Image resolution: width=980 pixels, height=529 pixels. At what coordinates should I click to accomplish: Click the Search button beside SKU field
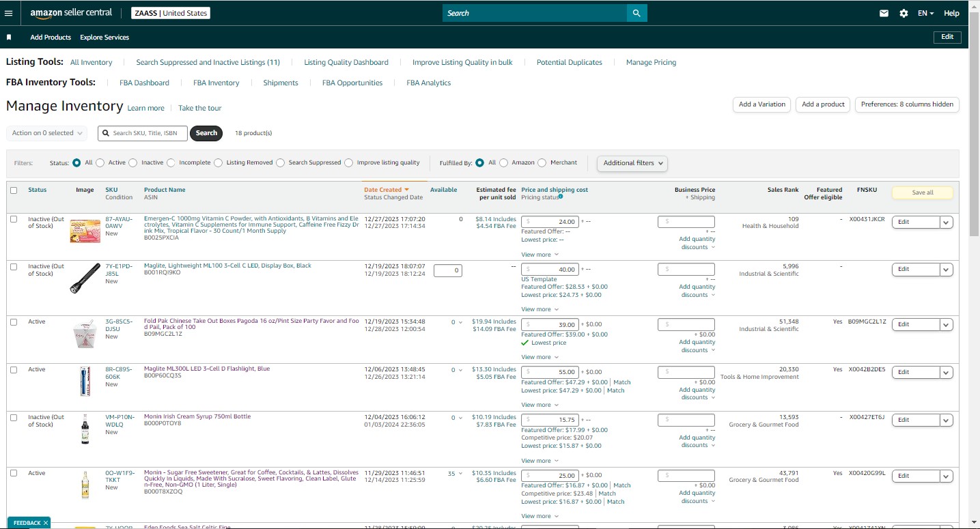click(206, 133)
